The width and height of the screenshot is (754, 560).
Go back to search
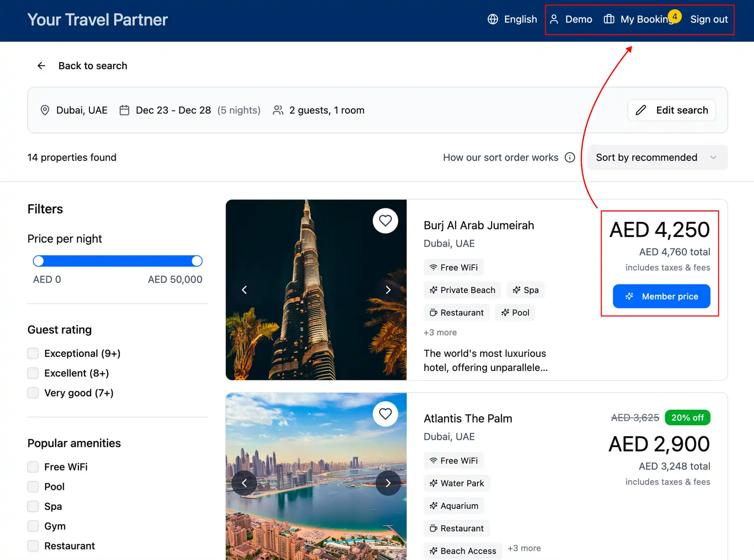coord(82,66)
